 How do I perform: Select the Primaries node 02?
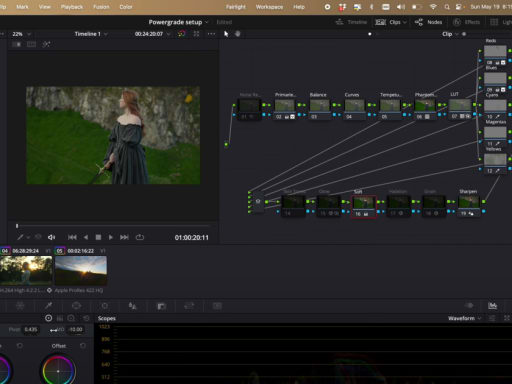284,110
